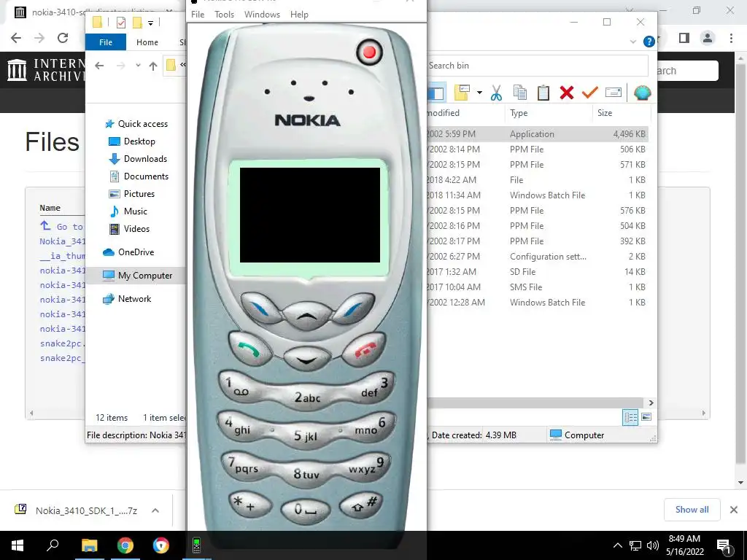747x560 pixels.
Task: Tap the 2abc key on the keypad
Action: point(307,397)
